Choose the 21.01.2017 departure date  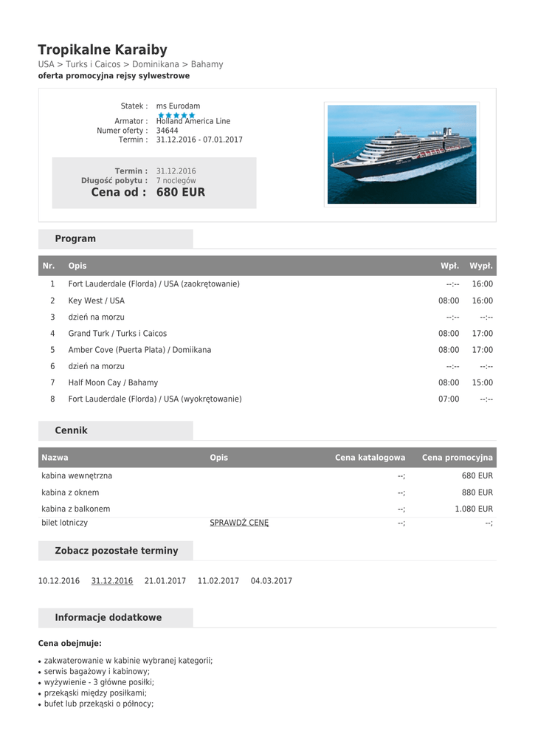(165, 581)
